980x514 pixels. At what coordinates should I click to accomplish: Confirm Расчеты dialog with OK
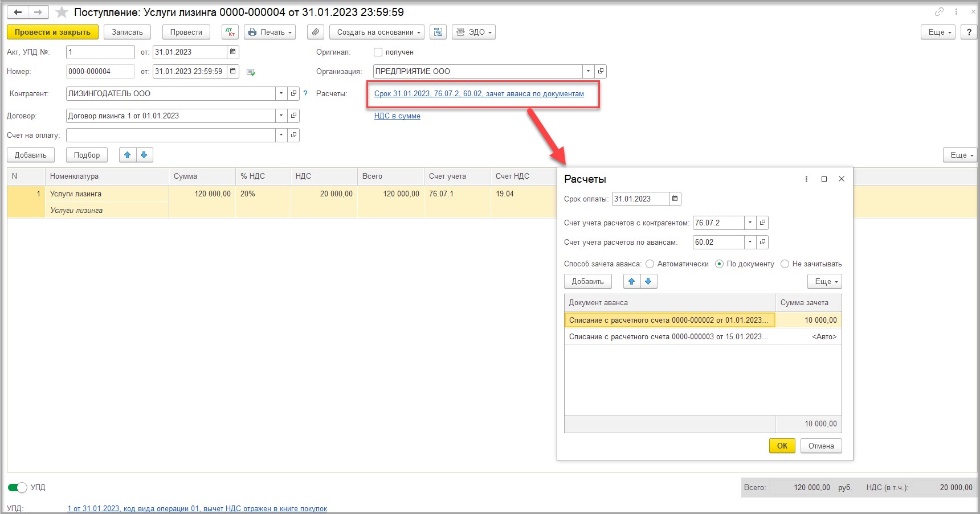click(782, 446)
